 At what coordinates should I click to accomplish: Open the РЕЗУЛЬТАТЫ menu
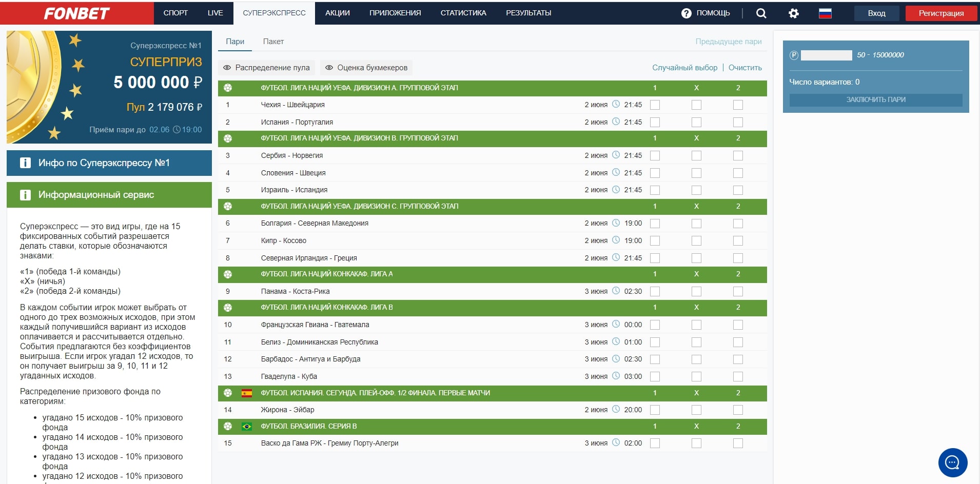pyautogui.click(x=528, y=13)
